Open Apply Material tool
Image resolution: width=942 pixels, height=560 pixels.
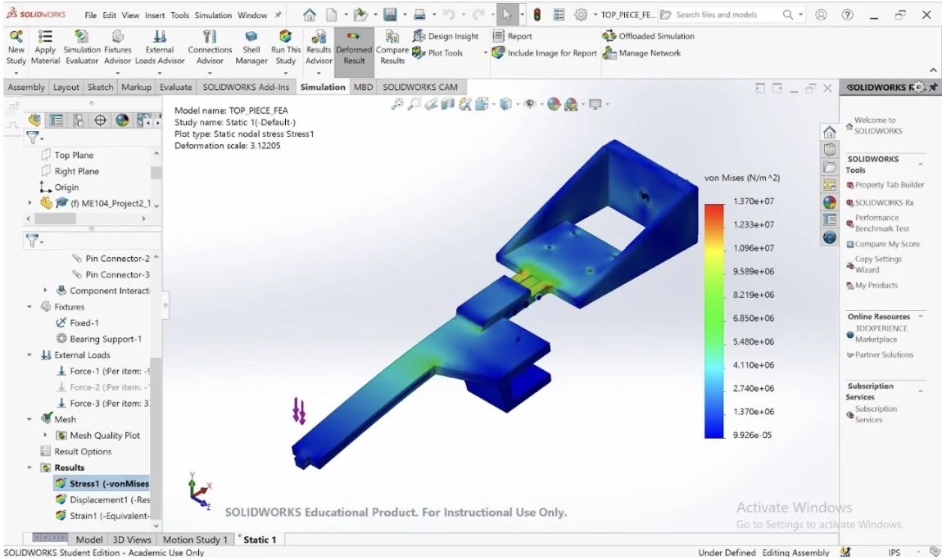click(45, 47)
